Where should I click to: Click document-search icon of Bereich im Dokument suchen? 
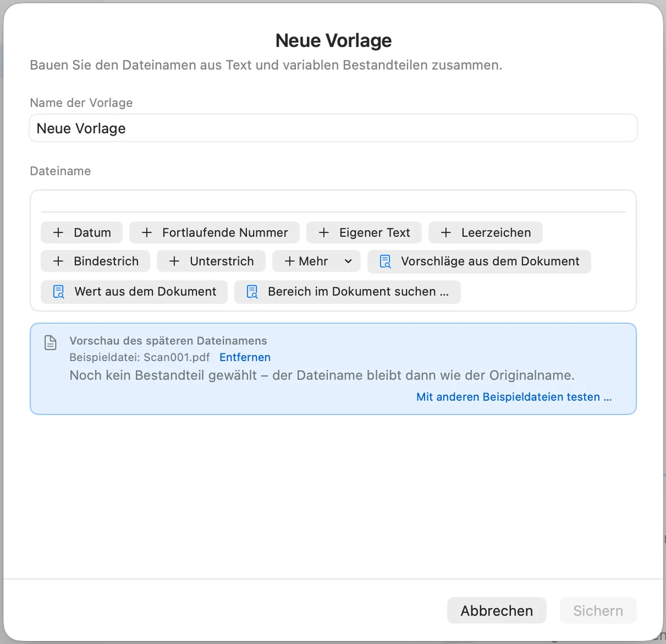point(252,291)
